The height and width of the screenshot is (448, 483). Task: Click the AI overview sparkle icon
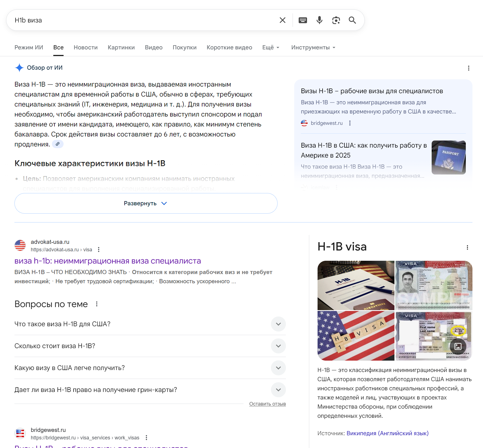[19, 68]
